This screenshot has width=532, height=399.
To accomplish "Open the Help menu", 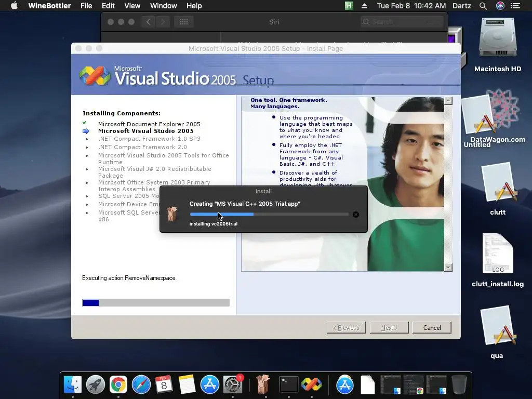I will point(194,6).
